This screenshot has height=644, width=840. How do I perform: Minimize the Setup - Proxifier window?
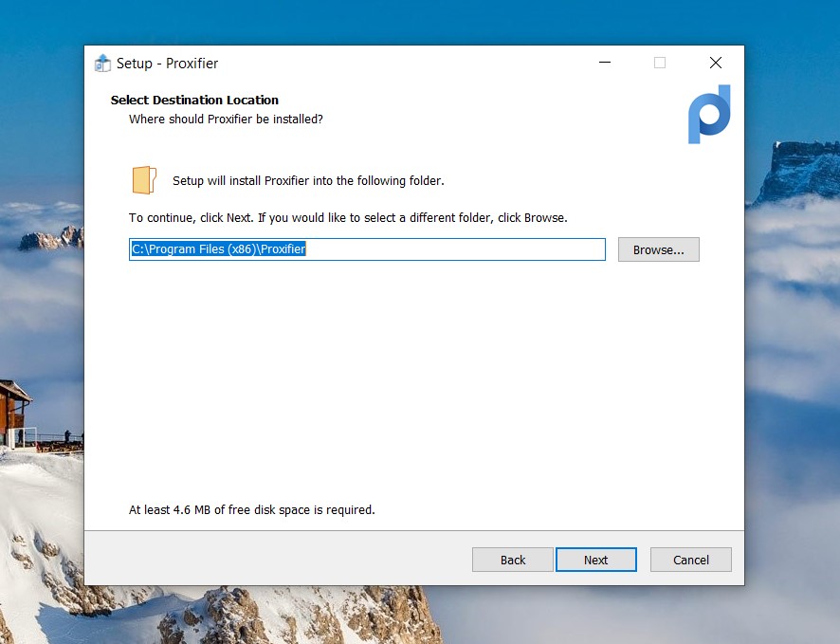click(x=605, y=64)
